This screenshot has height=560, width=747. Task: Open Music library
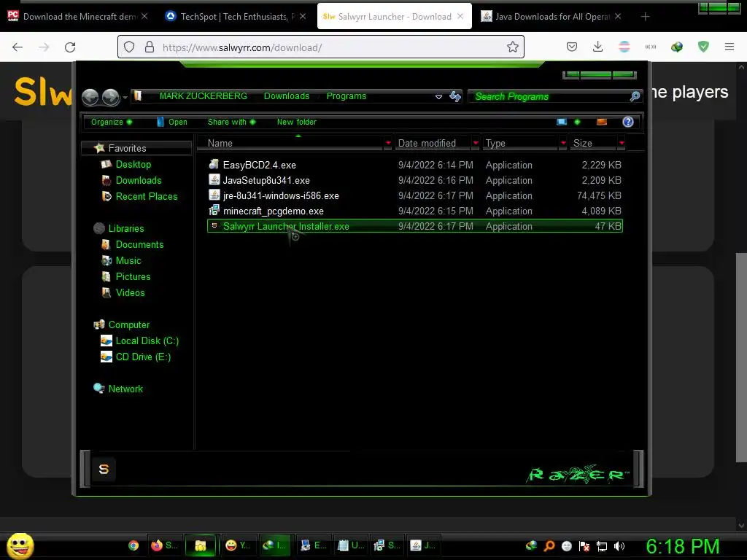point(128,260)
